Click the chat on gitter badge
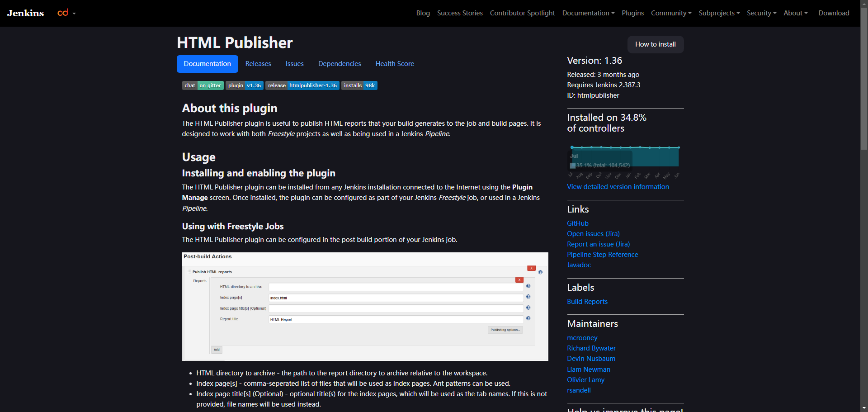 (203, 85)
